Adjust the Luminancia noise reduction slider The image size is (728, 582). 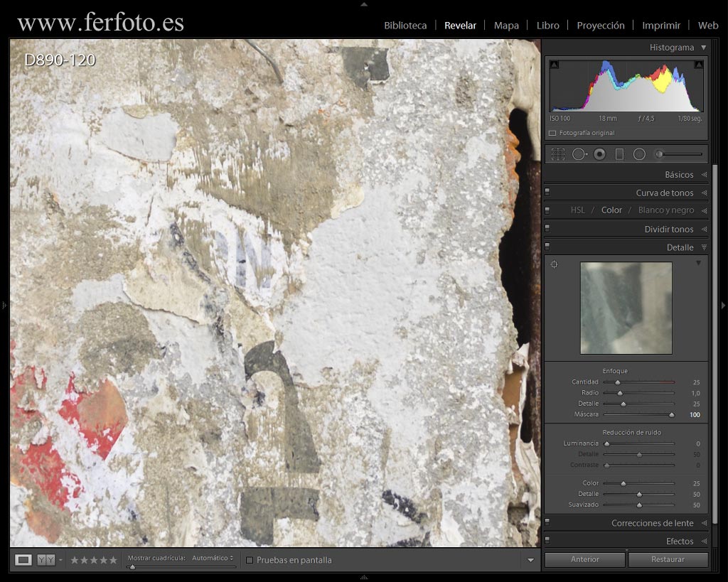pos(606,443)
